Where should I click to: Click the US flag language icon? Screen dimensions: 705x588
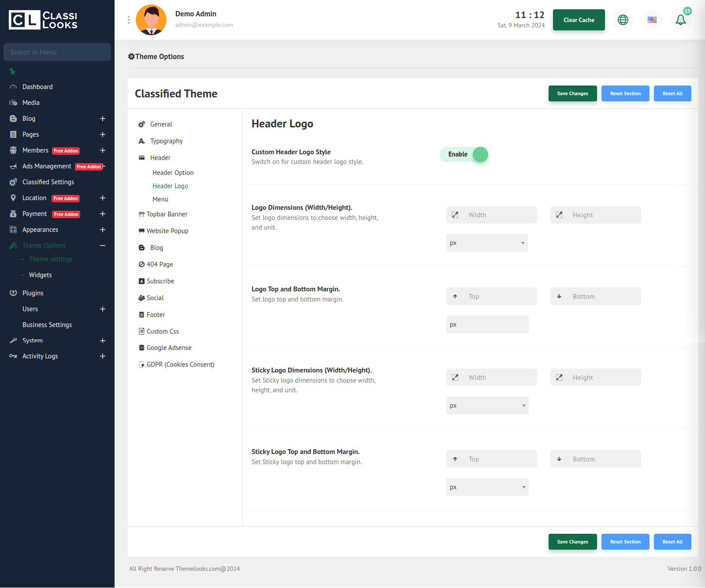pos(652,20)
